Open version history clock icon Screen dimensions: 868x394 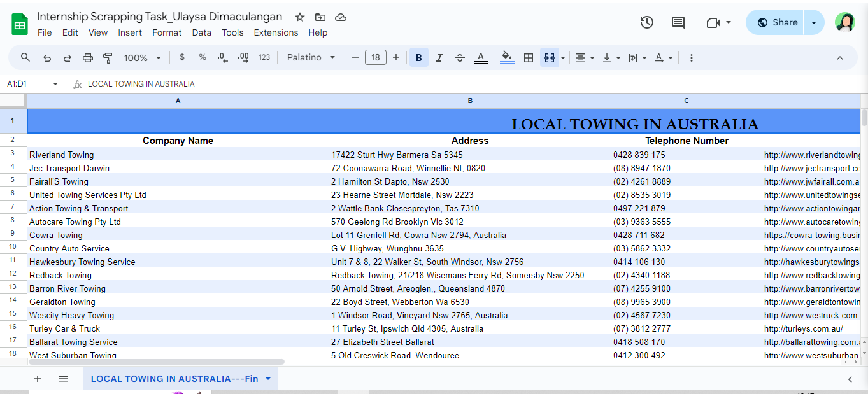[x=646, y=22]
